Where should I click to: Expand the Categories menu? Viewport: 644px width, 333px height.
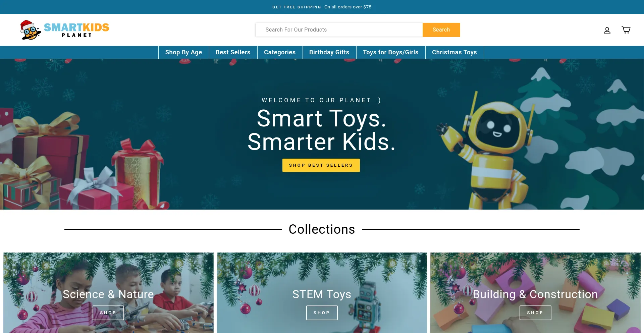click(280, 52)
